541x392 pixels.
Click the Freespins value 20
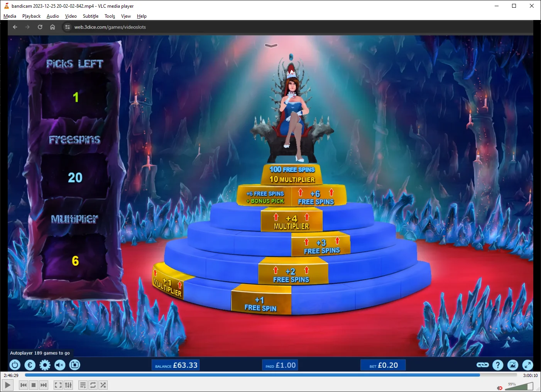click(x=75, y=178)
